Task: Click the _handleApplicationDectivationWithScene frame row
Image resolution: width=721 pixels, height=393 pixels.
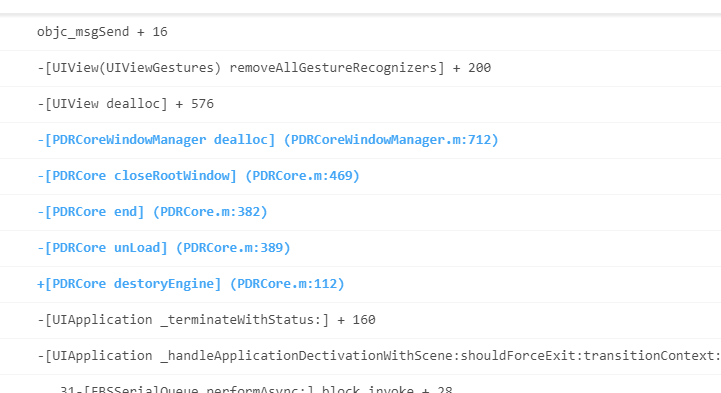Action: [360, 356]
